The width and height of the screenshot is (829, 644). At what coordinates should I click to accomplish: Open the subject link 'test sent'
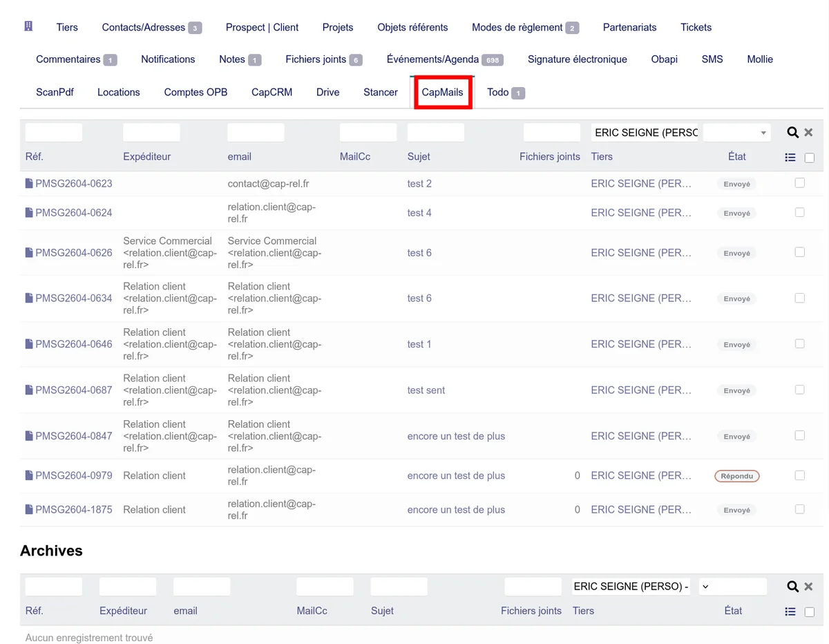click(x=426, y=390)
